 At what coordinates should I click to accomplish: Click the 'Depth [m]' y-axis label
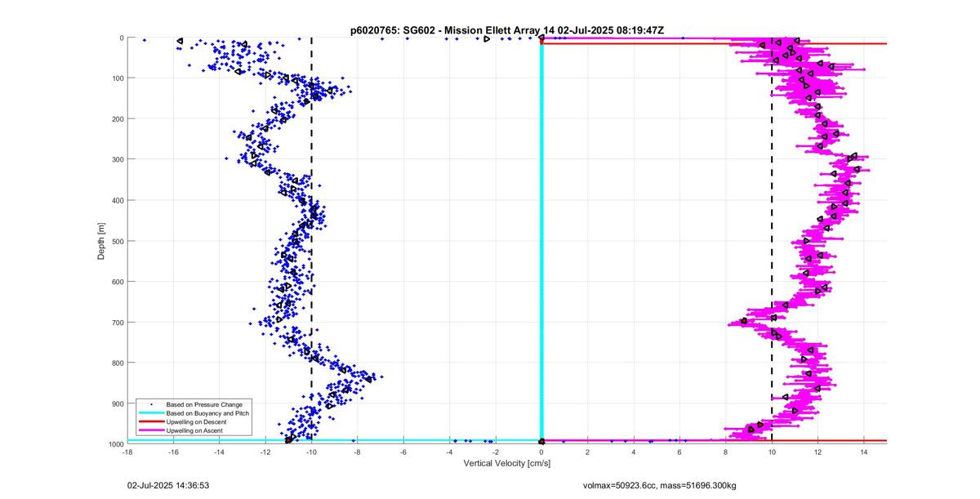tap(101, 241)
